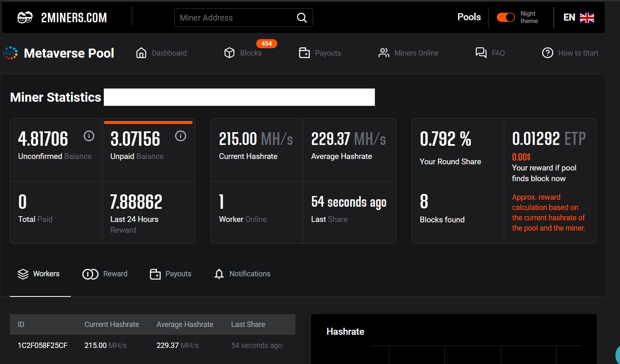Screen dimensions: 620x364
Task: Click the Unpaid Balance info icon
Action: (x=180, y=136)
